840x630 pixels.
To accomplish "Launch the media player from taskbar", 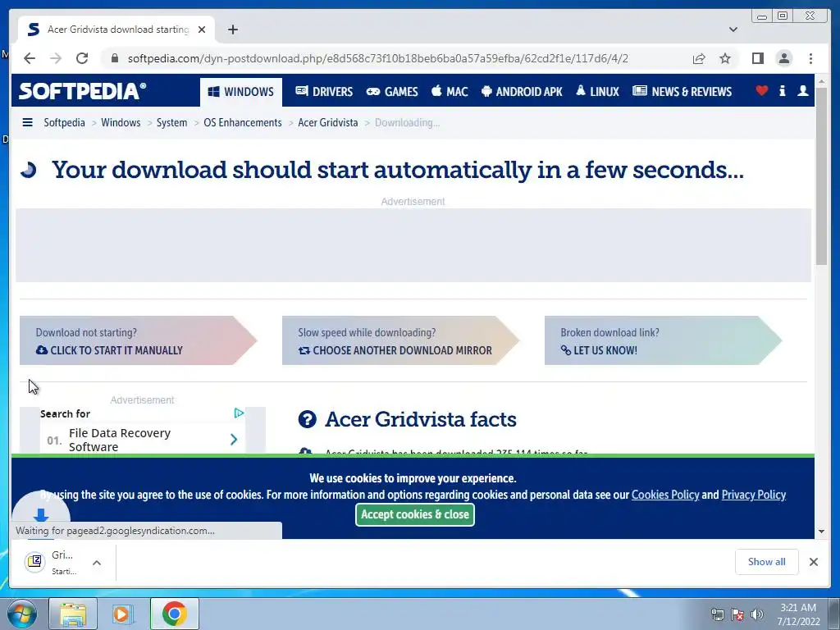I will point(122,614).
